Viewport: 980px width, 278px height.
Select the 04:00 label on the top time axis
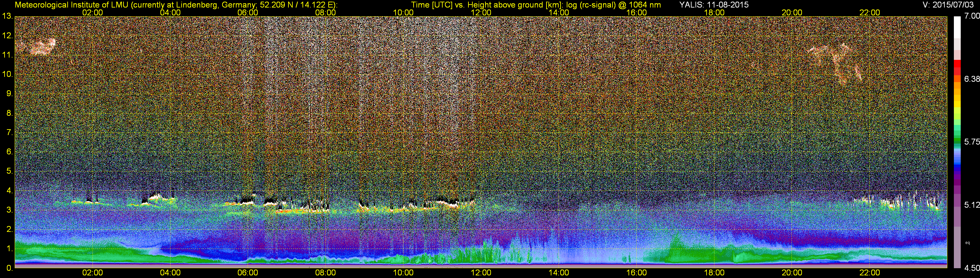click(170, 12)
